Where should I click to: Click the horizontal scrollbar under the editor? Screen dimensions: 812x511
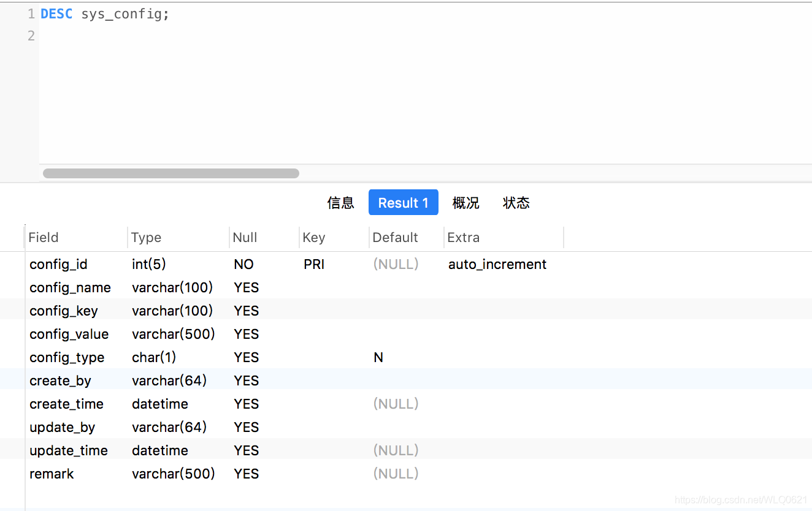click(171, 173)
